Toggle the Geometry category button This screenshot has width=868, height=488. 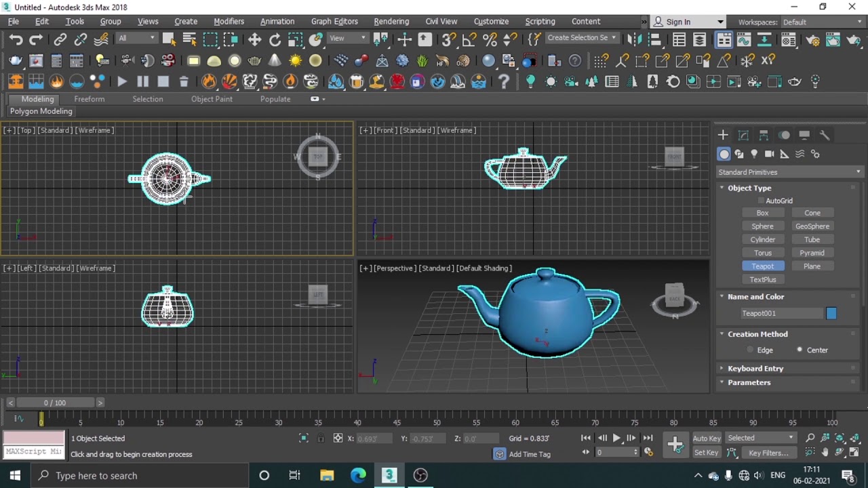pyautogui.click(x=724, y=155)
